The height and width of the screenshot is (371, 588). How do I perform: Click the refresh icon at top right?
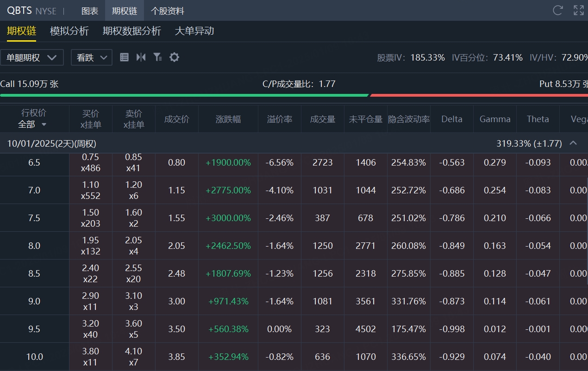click(x=558, y=10)
